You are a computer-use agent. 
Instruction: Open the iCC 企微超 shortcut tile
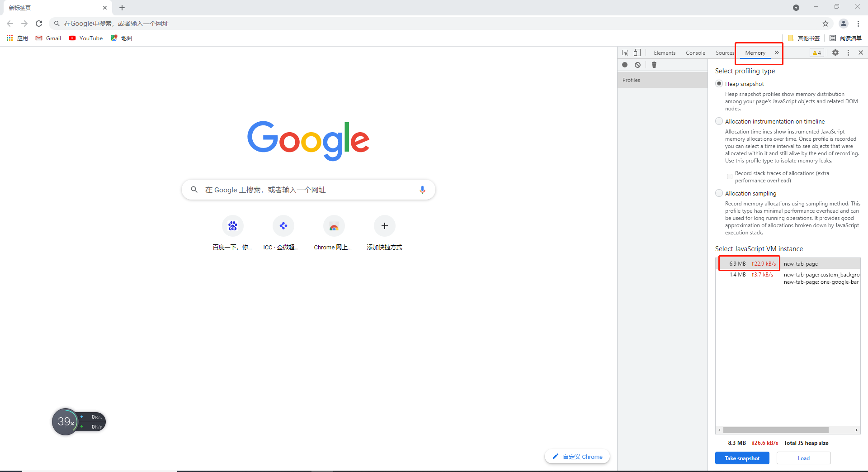click(283, 233)
